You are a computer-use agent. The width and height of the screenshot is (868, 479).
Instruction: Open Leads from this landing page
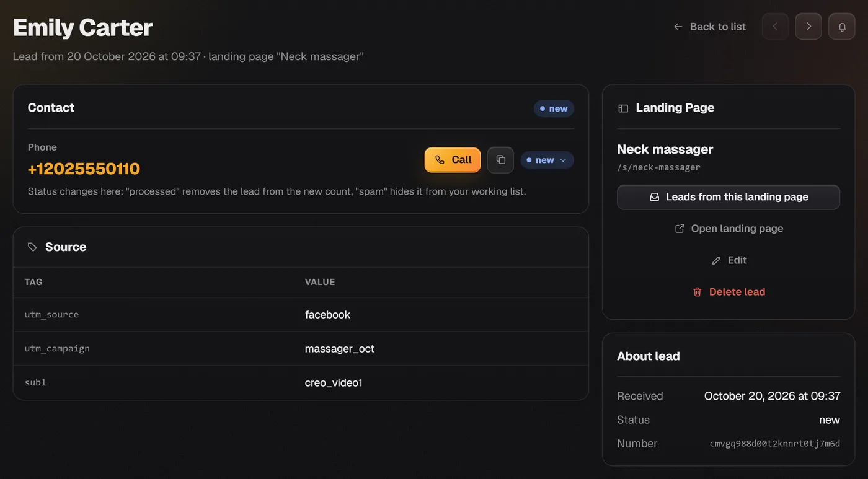tap(728, 197)
